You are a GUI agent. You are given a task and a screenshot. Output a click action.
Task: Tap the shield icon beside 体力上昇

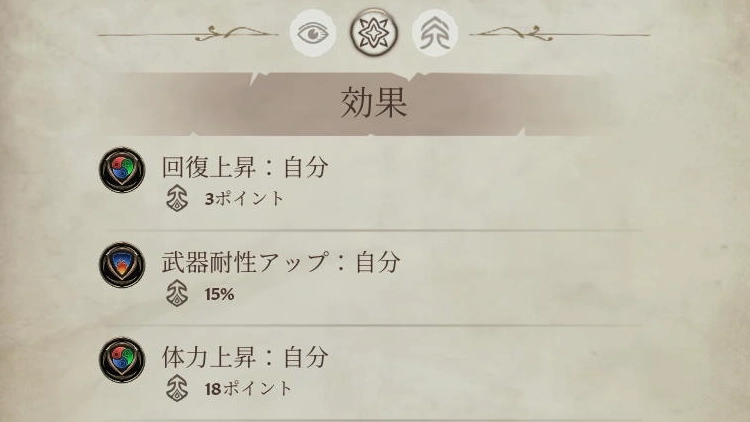(x=122, y=359)
